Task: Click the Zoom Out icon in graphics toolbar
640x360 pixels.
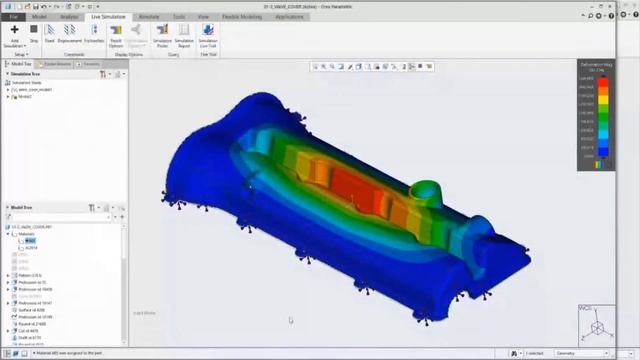Action: 332,67
